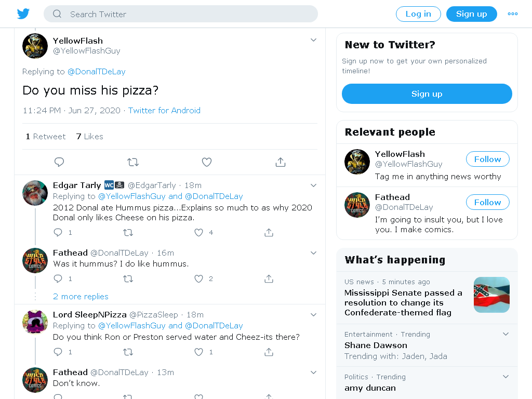Like YellowFlash's main tweet
The height and width of the screenshot is (399, 532).
pyautogui.click(x=207, y=162)
